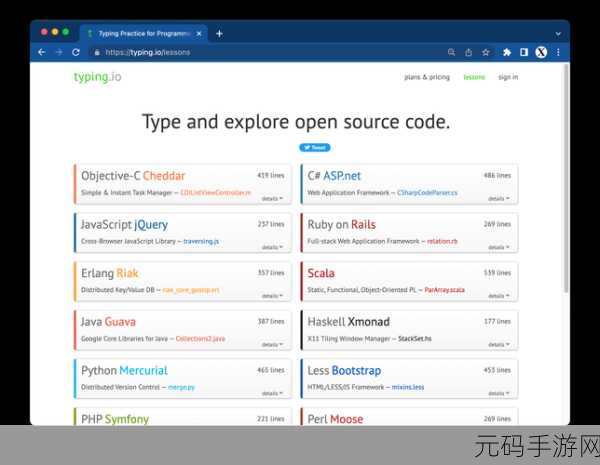Expand details on Less Bootstrap card

point(499,393)
